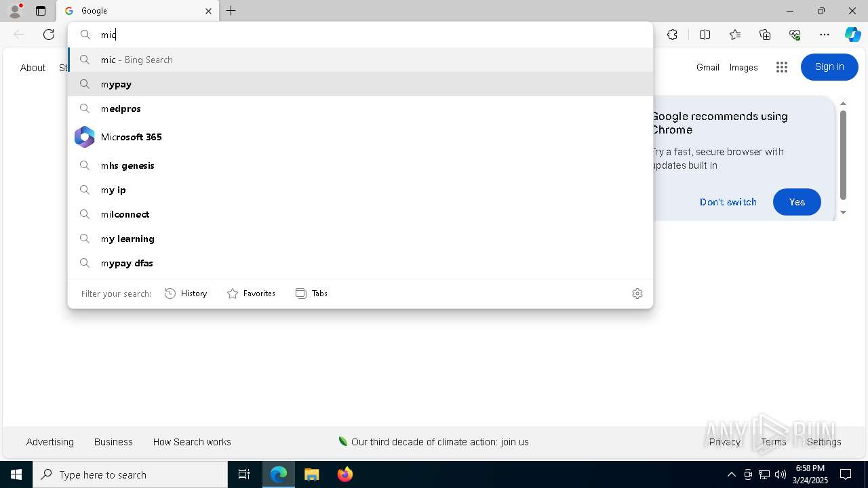This screenshot has height=488, width=868.
Task: Choose the 'medpros' suggestion
Action: (x=360, y=108)
